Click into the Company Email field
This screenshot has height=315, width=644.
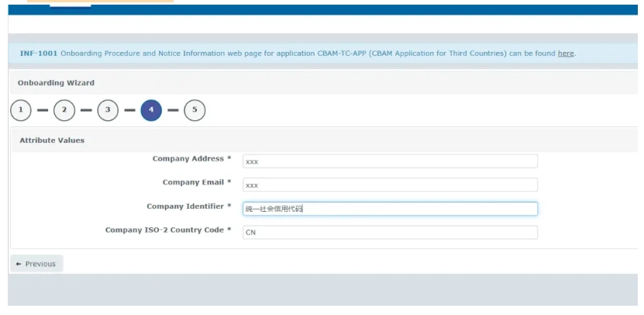[x=390, y=185]
